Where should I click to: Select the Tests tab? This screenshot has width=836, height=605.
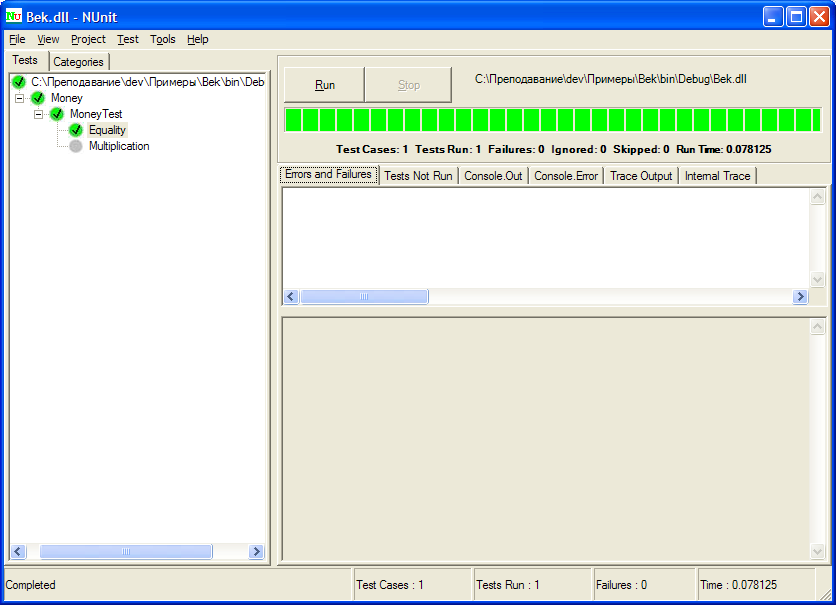coord(25,60)
